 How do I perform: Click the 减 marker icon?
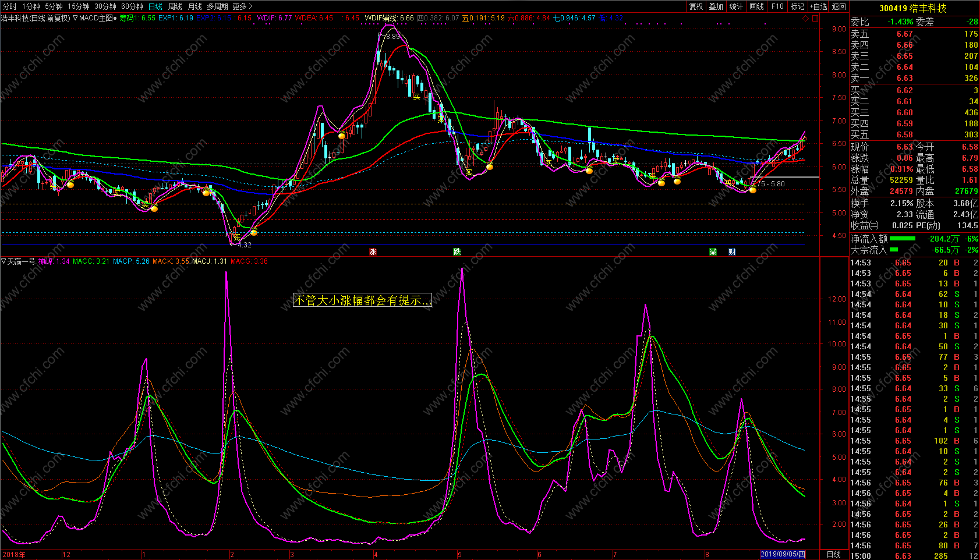[713, 251]
